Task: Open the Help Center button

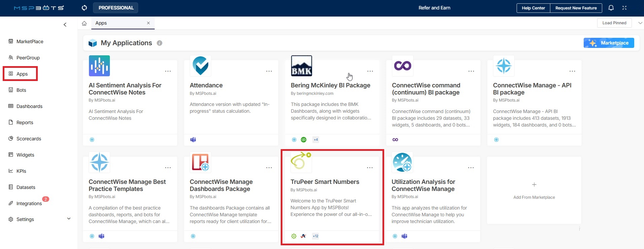Action: (533, 8)
